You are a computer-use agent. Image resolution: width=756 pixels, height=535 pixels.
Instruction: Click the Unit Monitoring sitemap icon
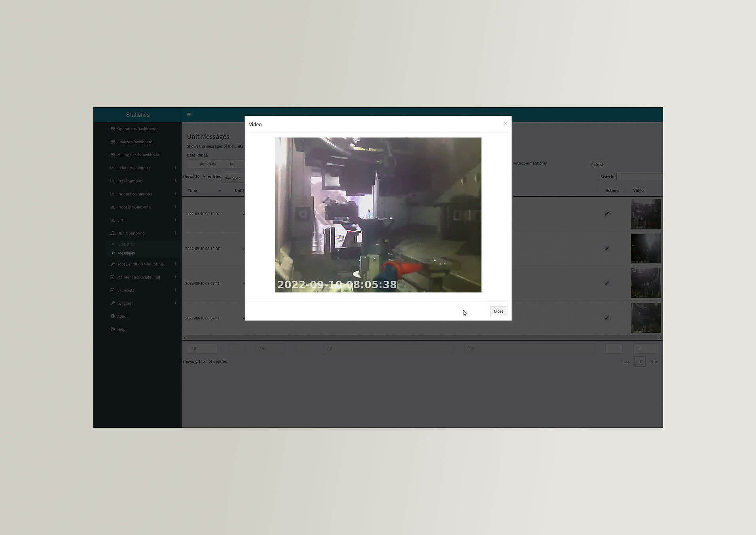[113, 233]
